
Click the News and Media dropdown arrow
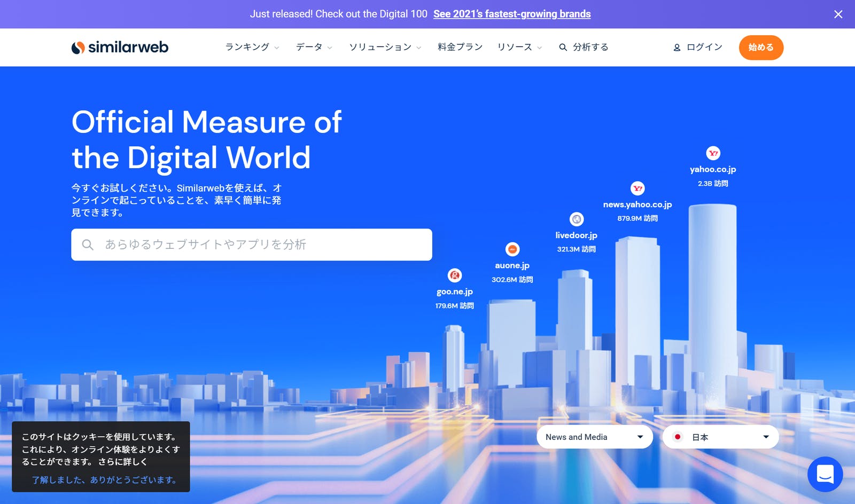click(x=640, y=437)
